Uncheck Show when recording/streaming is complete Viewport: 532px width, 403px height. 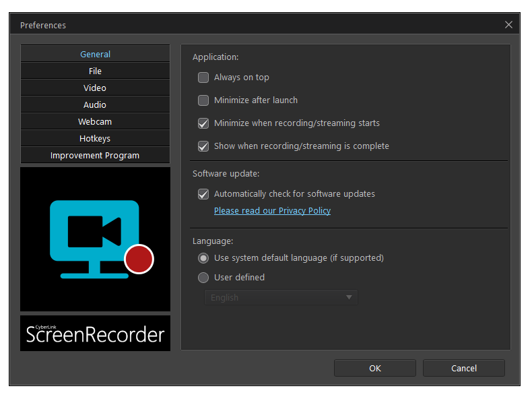pyautogui.click(x=203, y=146)
